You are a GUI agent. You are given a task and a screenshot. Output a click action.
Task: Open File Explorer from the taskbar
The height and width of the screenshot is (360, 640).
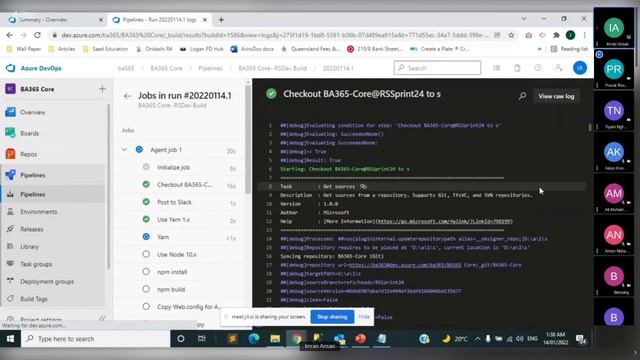click(x=275, y=339)
